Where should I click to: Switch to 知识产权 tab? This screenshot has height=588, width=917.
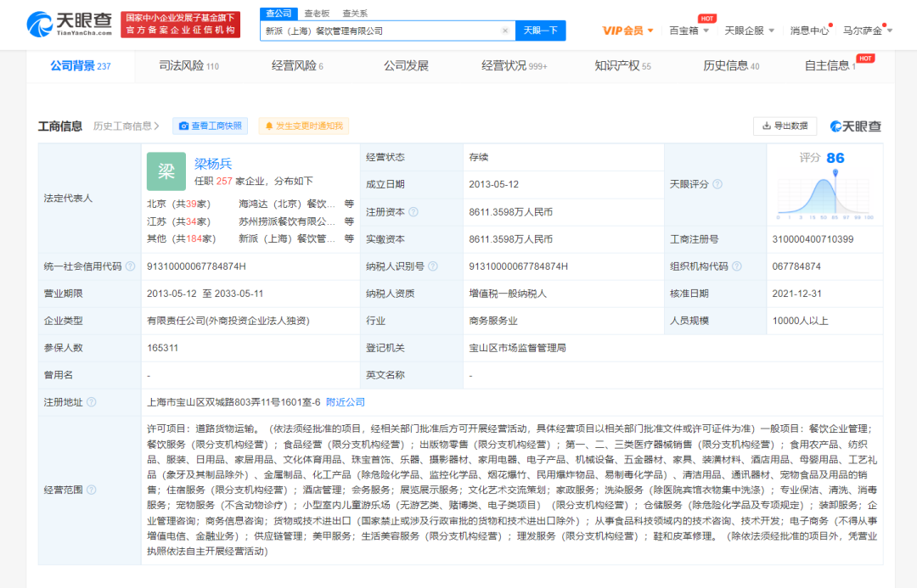point(622,65)
